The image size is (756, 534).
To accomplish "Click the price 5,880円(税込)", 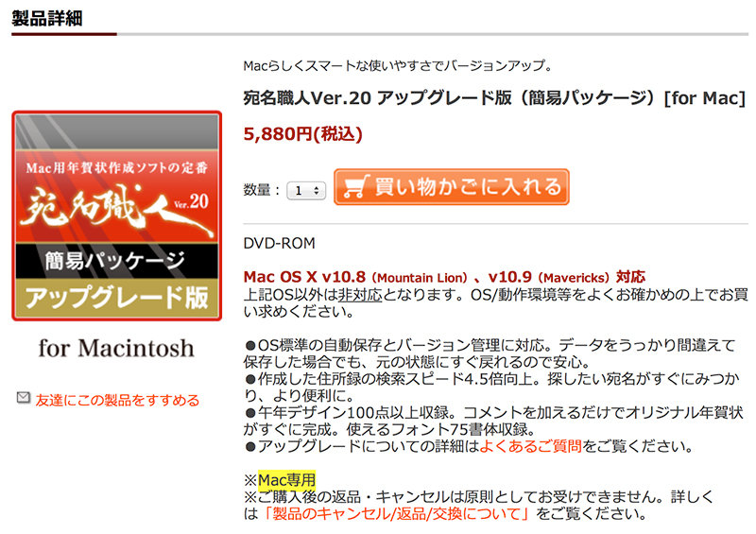I will [302, 133].
